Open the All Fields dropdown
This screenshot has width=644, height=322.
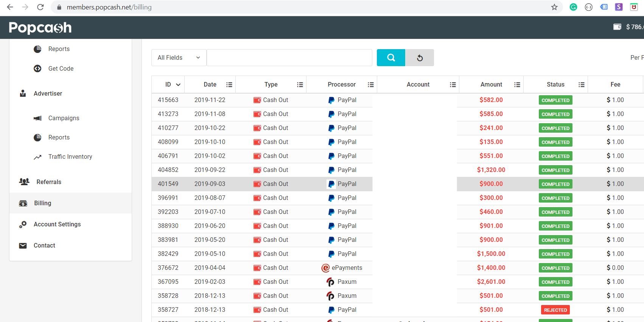(179, 57)
